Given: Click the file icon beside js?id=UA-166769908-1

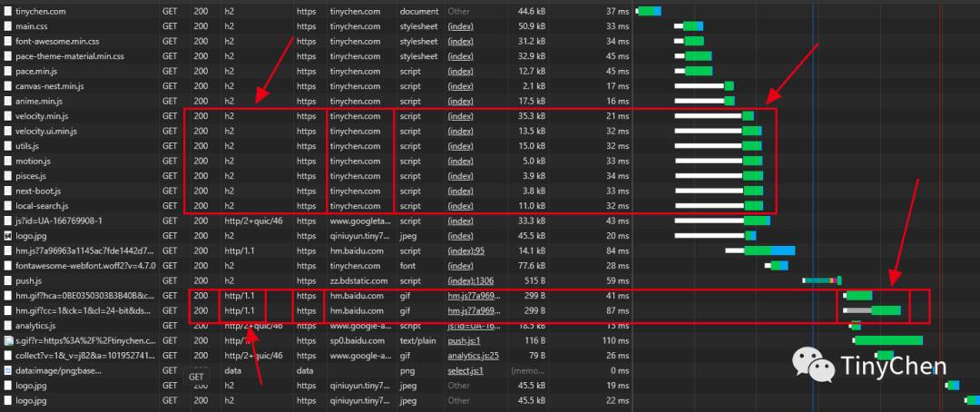Looking at the screenshot, I should [7, 221].
